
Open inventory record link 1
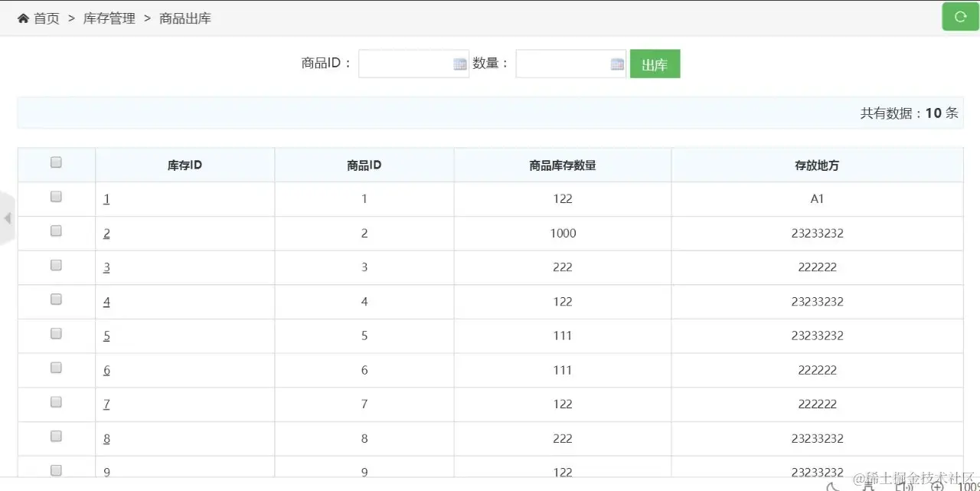[106, 198]
